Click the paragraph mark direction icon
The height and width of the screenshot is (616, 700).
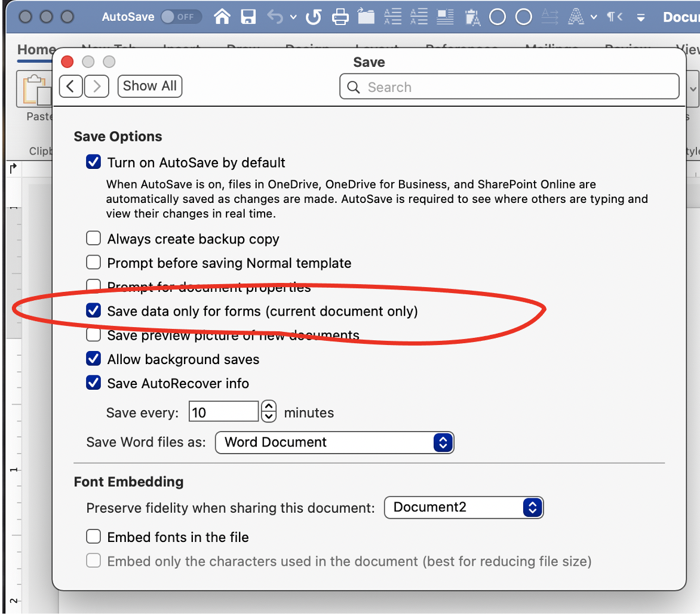[615, 17]
